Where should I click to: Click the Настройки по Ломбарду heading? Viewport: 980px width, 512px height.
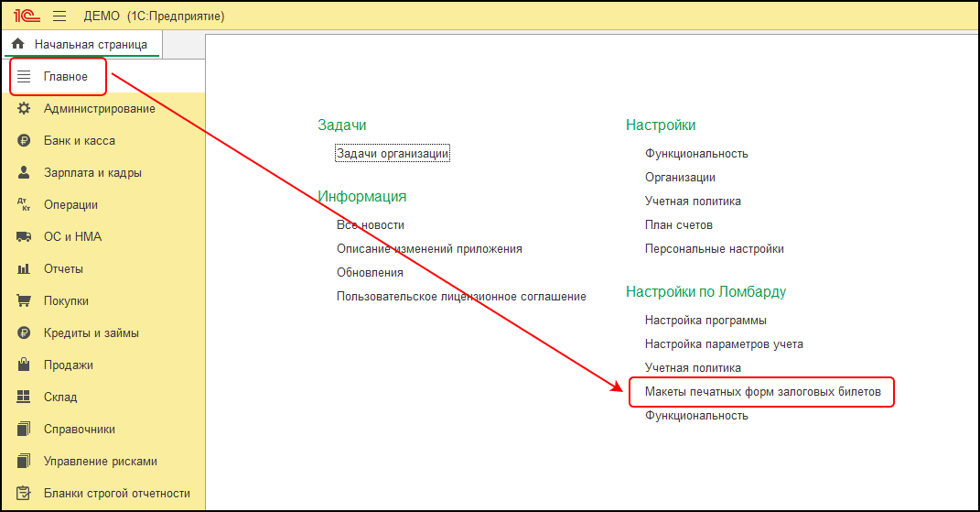[705, 291]
